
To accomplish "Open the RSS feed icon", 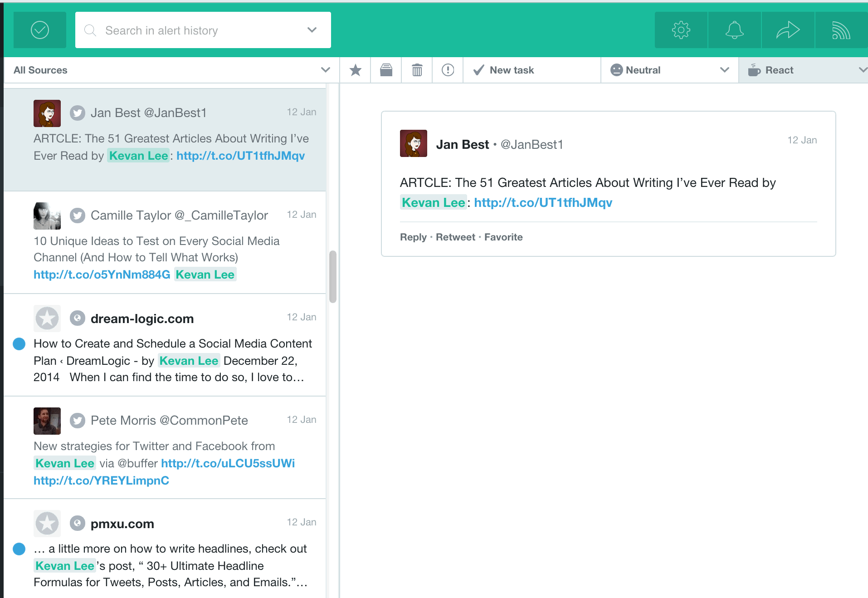I will pyautogui.click(x=842, y=30).
